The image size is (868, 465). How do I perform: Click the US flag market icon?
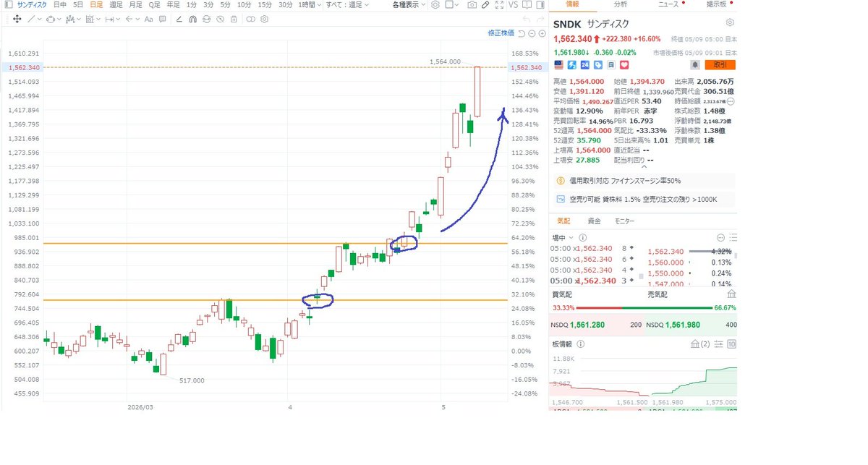pos(558,65)
